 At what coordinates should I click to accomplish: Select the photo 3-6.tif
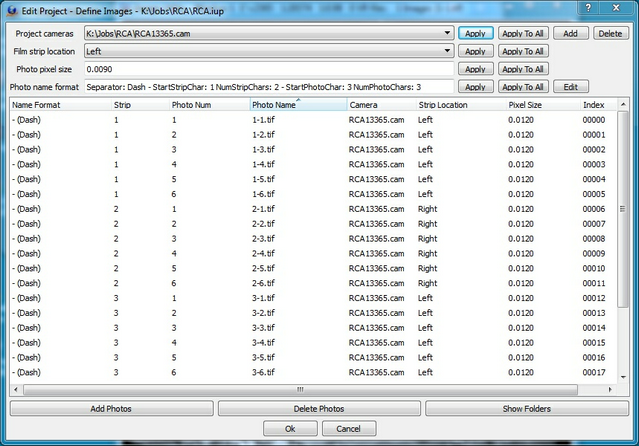pos(263,372)
